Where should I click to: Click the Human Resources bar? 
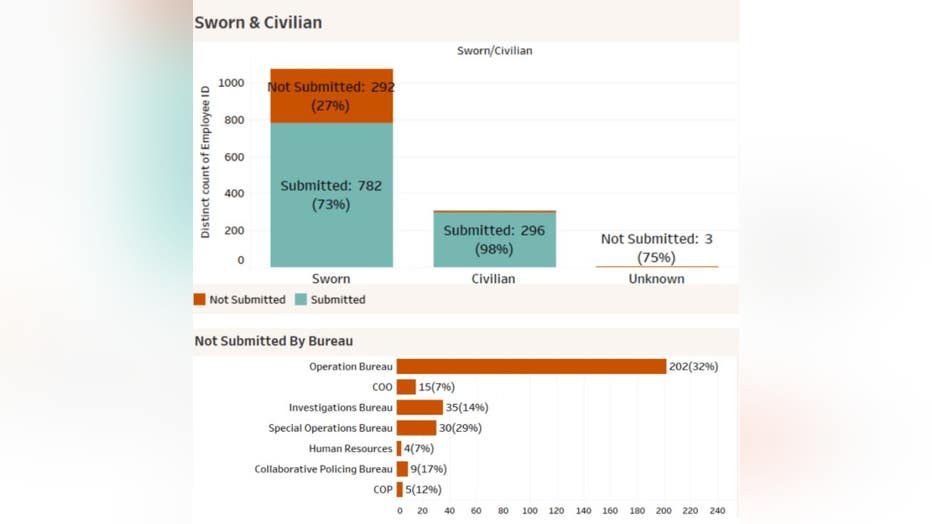point(399,449)
